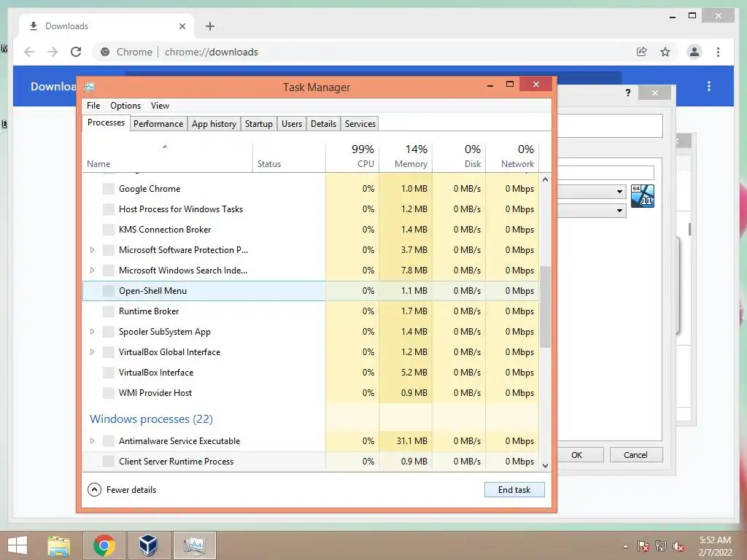Open File Explorer from the taskbar
The image size is (747, 560).
point(59,545)
